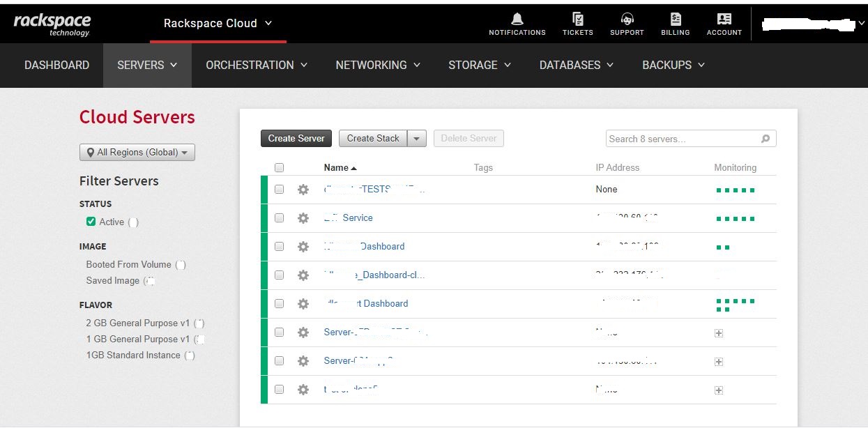Viewport: 868px width, 428px height.
Task: Click the monitoring plus icon on last server row
Action: [x=719, y=390]
